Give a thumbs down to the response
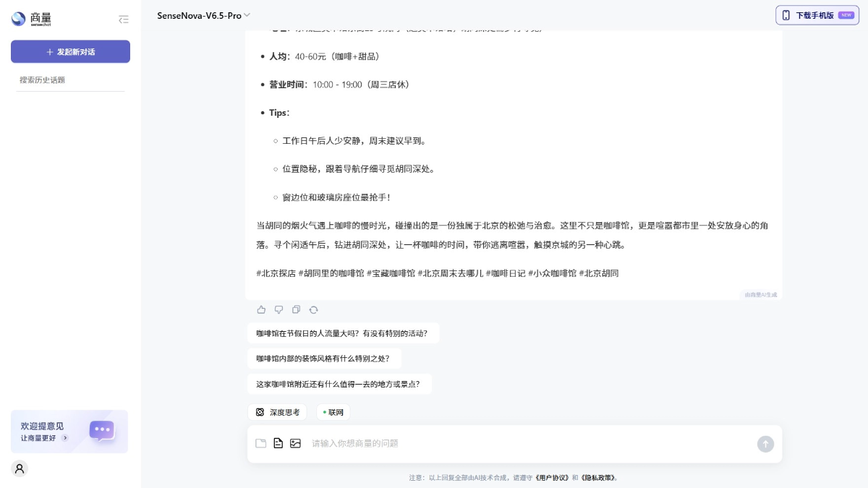The width and height of the screenshot is (868, 488). pos(278,309)
